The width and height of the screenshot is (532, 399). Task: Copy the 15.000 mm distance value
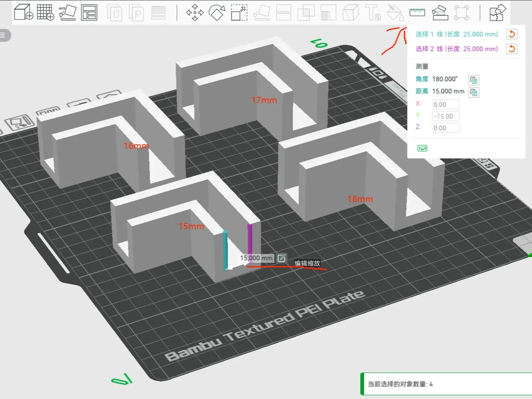pyautogui.click(x=474, y=92)
